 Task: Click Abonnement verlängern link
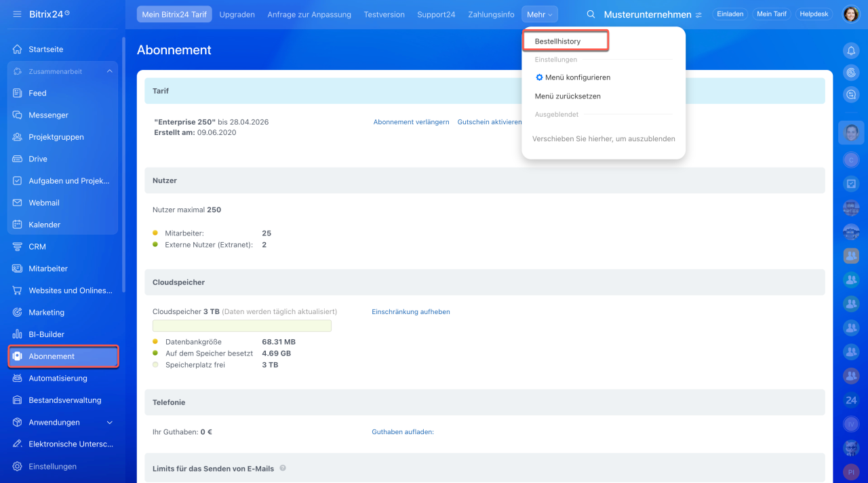411,122
